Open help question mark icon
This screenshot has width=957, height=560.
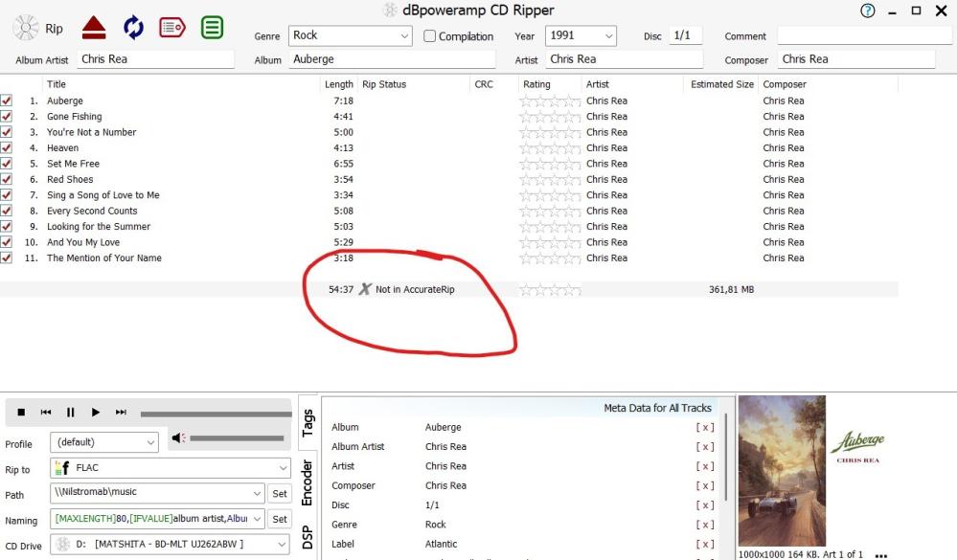point(867,11)
